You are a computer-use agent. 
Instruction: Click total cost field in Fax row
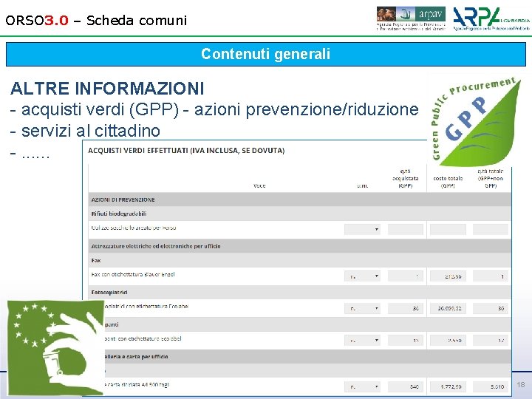coord(448,276)
